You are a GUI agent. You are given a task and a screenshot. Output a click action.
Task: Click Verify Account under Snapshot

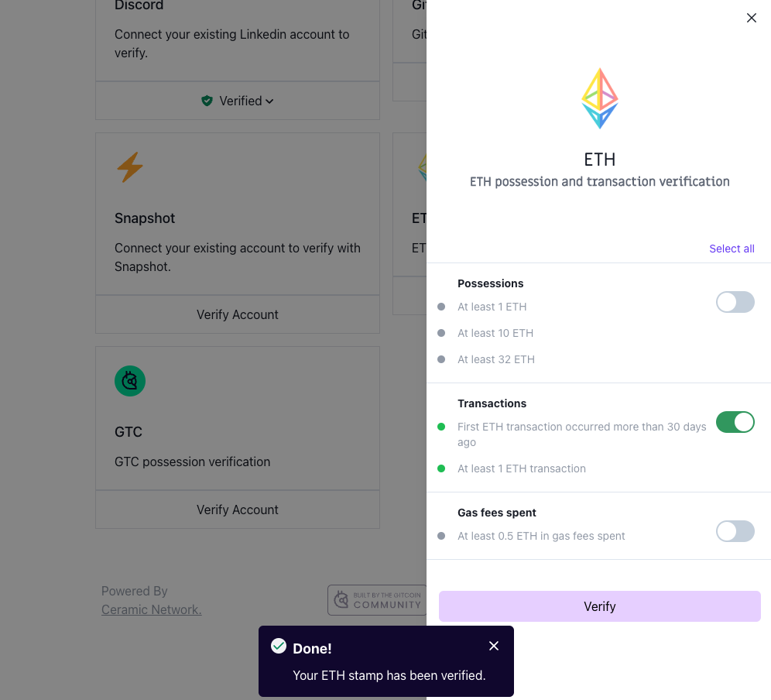(238, 314)
